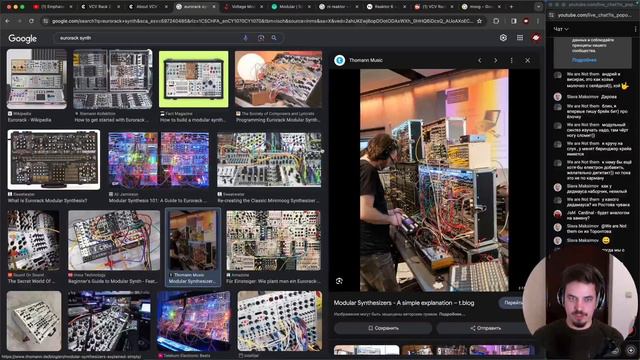Click the save button under preview

pyautogui.click(x=383, y=328)
